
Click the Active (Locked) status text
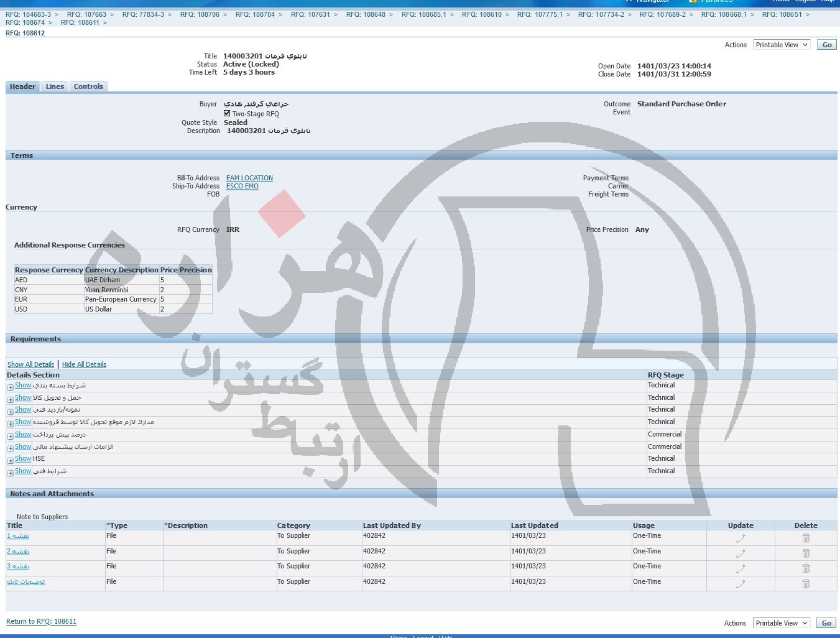[x=251, y=64]
